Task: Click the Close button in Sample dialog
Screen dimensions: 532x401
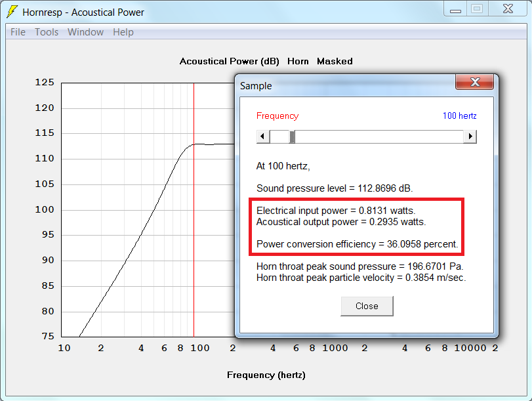Action: [367, 306]
